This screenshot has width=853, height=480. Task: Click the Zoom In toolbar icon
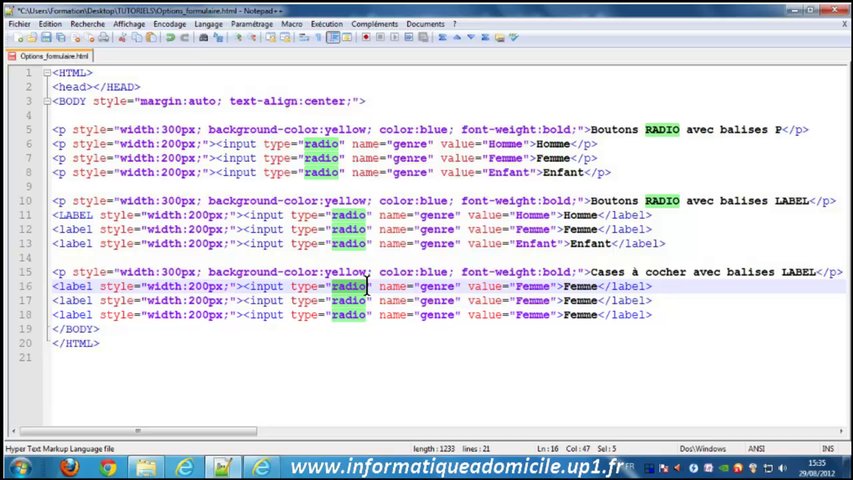click(x=238, y=38)
